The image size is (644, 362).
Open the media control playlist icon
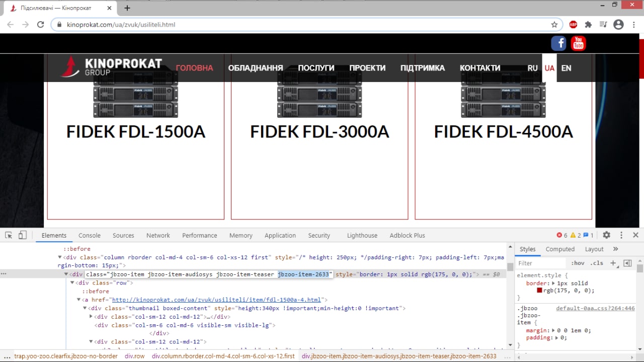pyautogui.click(x=603, y=24)
